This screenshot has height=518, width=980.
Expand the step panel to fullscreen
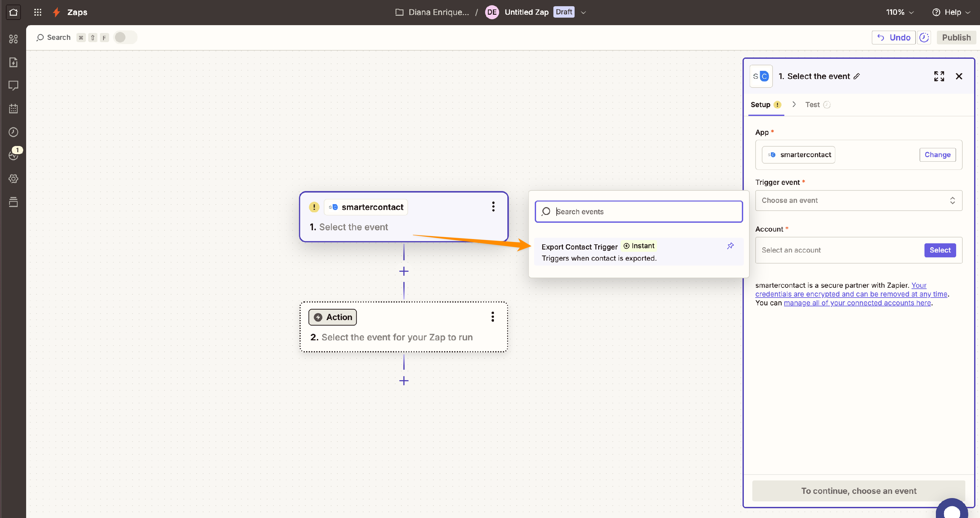[939, 76]
